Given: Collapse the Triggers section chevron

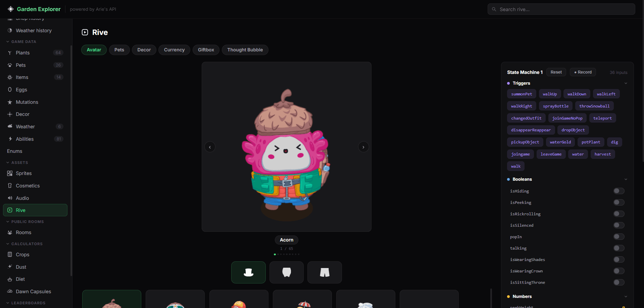Looking at the screenshot, I should click(x=626, y=83).
